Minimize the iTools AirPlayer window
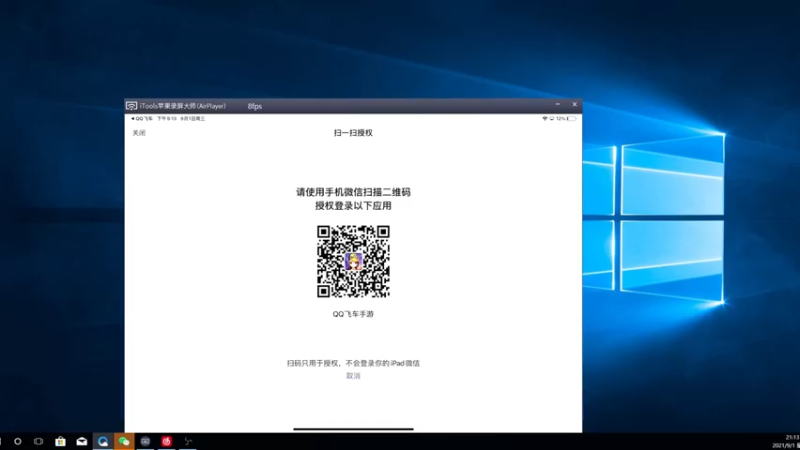Viewport: 800px width, 450px height. [x=558, y=104]
